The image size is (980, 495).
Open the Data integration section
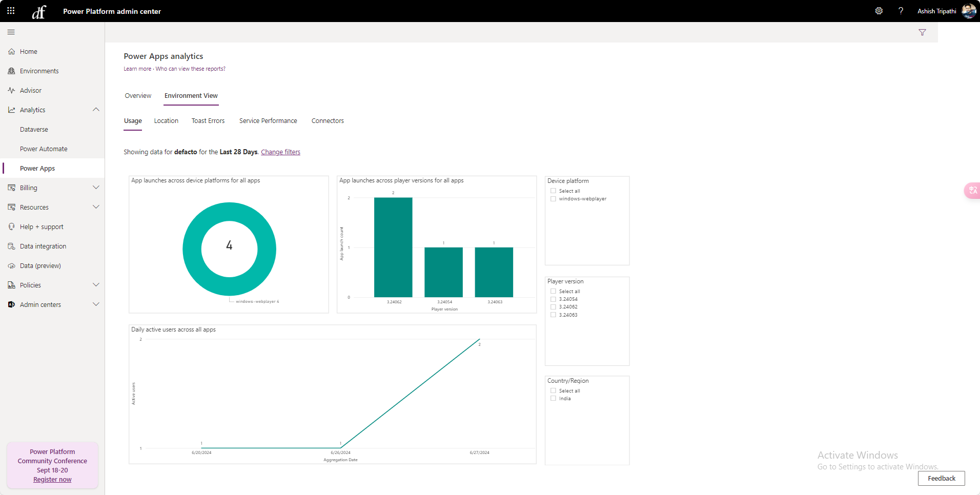click(x=43, y=246)
